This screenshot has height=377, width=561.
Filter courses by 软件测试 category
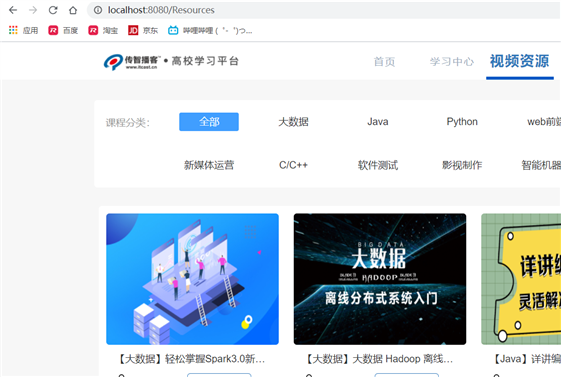coord(378,165)
